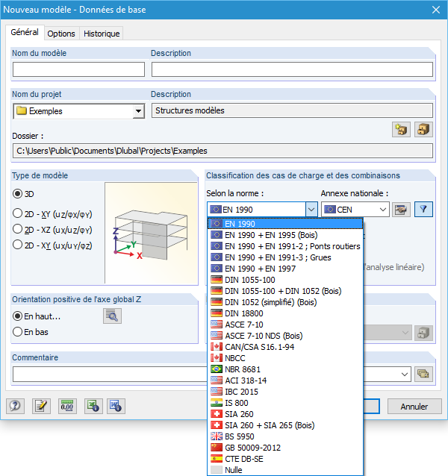Click the disabled template folder icon
This screenshot has height=476, width=448.
(x=423, y=333)
